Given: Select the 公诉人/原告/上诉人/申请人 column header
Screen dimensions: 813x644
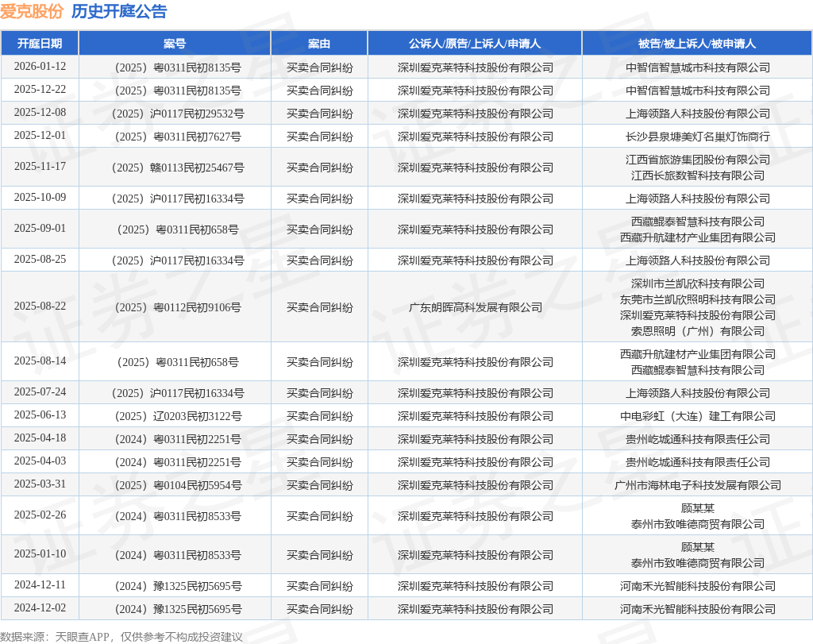Looking at the screenshot, I should 475,44.
